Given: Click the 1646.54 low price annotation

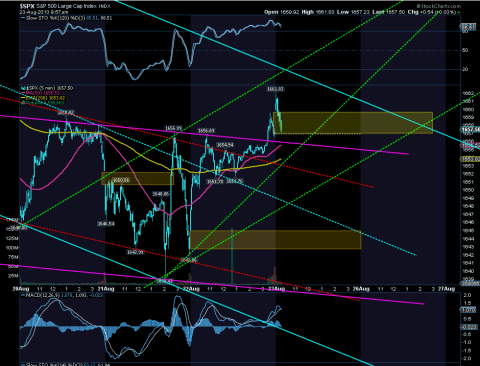Looking at the screenshot, I should point(106,224).
